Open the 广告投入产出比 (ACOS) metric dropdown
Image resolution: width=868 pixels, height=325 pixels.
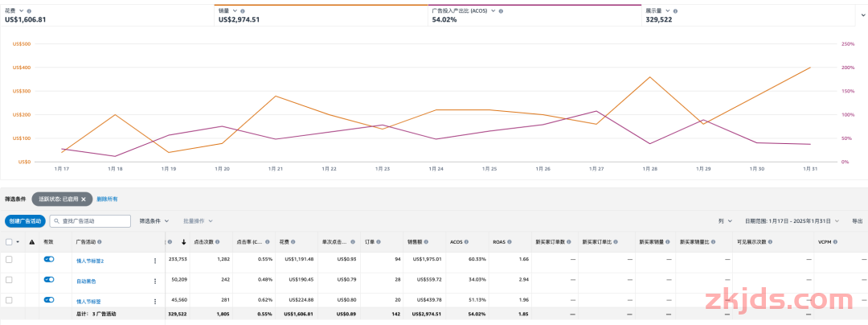[x=493, y=11]
